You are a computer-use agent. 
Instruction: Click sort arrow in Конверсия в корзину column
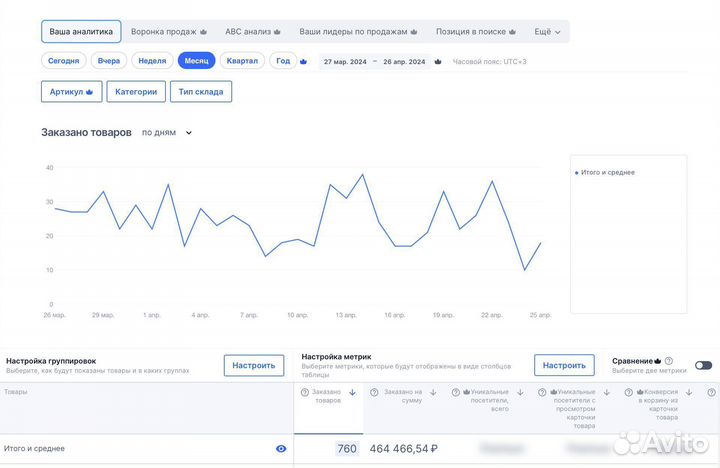click(690, 393)
